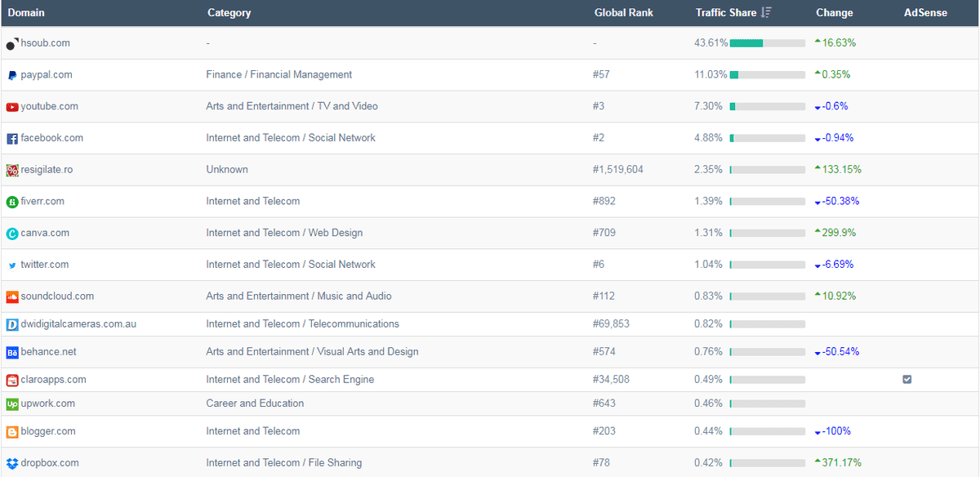Click the Traffic Share sort arrow icon
The image size is (980, 477).
coord(766,12)
